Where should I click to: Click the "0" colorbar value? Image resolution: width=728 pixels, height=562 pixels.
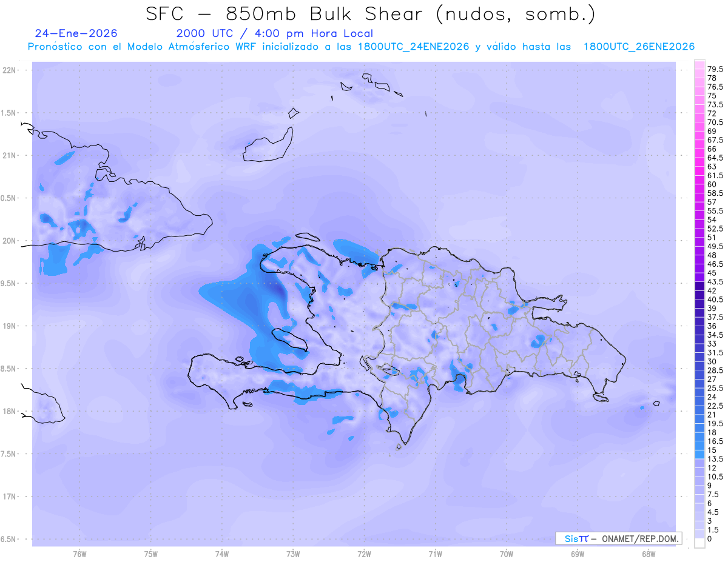point(710,538)
